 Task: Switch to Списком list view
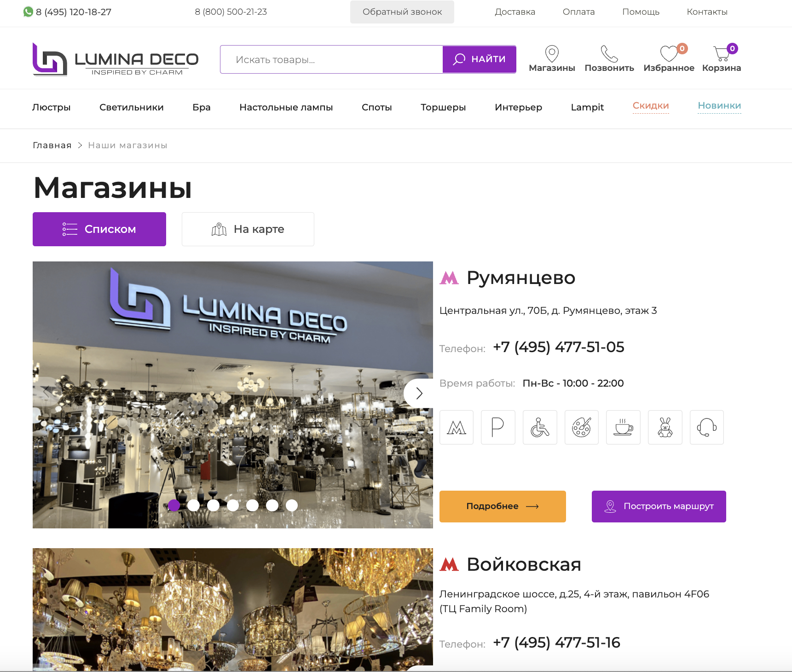point(99,229)
